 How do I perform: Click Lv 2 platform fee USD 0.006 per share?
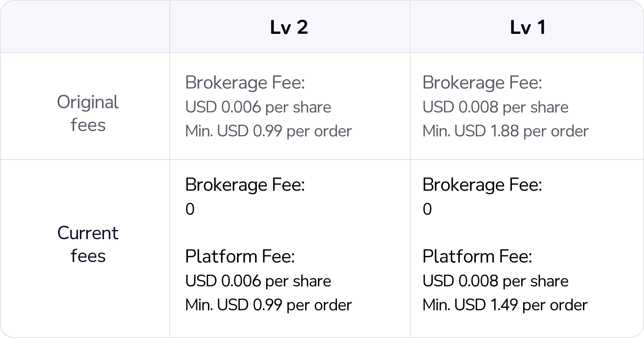pyautogui.click(x=258, y=281)
